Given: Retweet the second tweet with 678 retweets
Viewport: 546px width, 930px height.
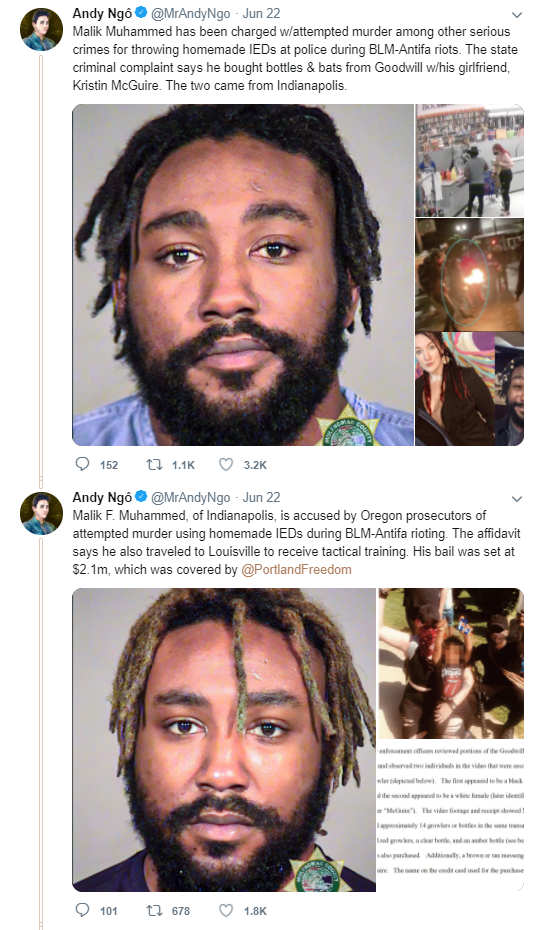Looking at the screenshot, I should coord(154,910).
